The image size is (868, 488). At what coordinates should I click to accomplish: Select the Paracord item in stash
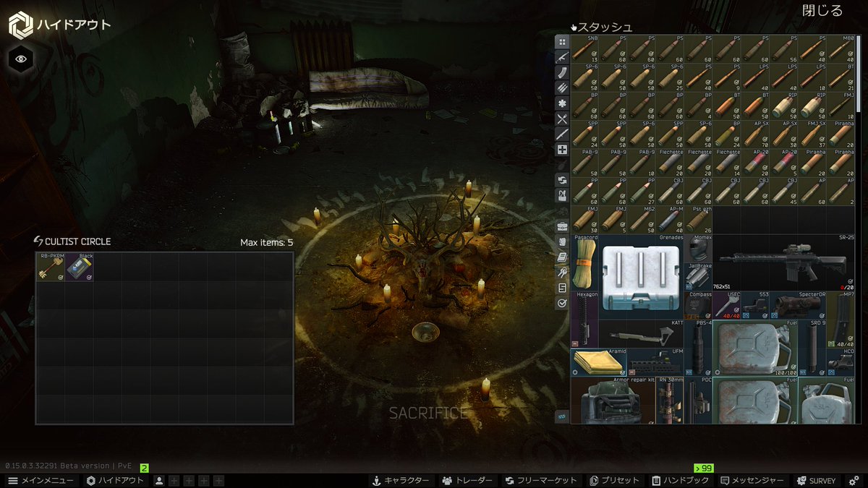(x=585, y=262)
